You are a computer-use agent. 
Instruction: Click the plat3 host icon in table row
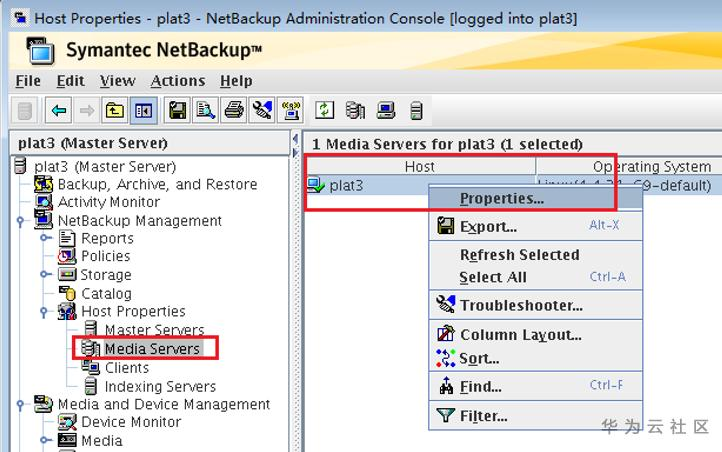coord(316,185)
